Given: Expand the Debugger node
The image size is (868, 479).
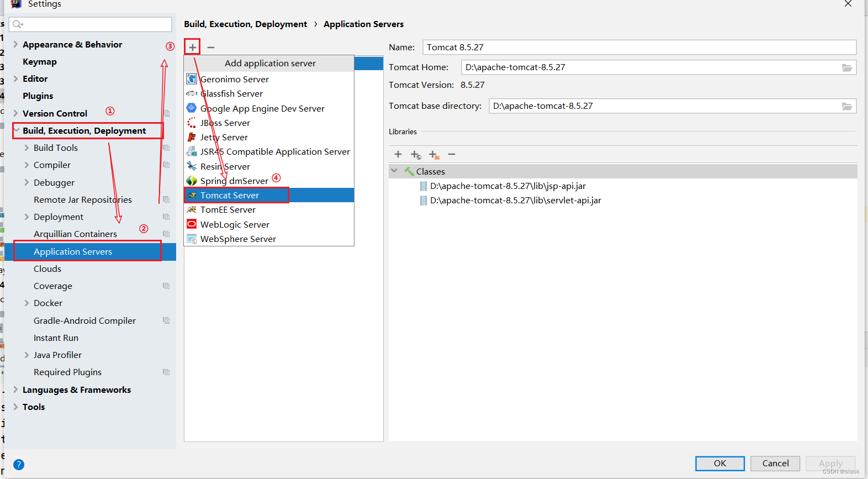Looking at the screenshot, I should [27, 182].
